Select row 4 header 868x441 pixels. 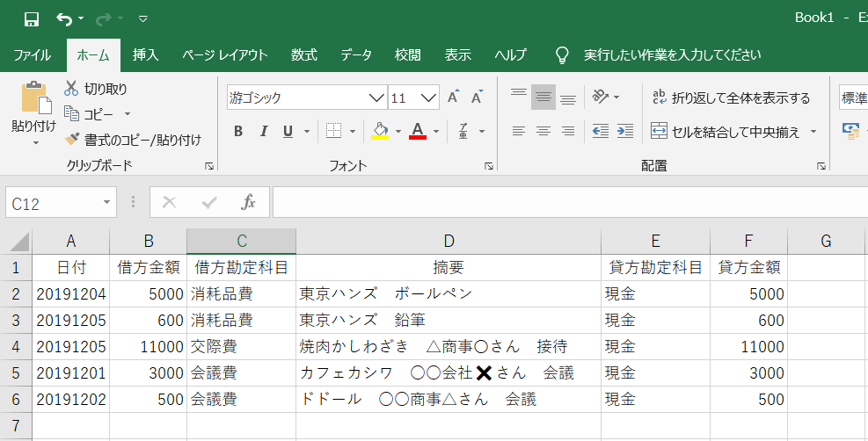point(16,346)
